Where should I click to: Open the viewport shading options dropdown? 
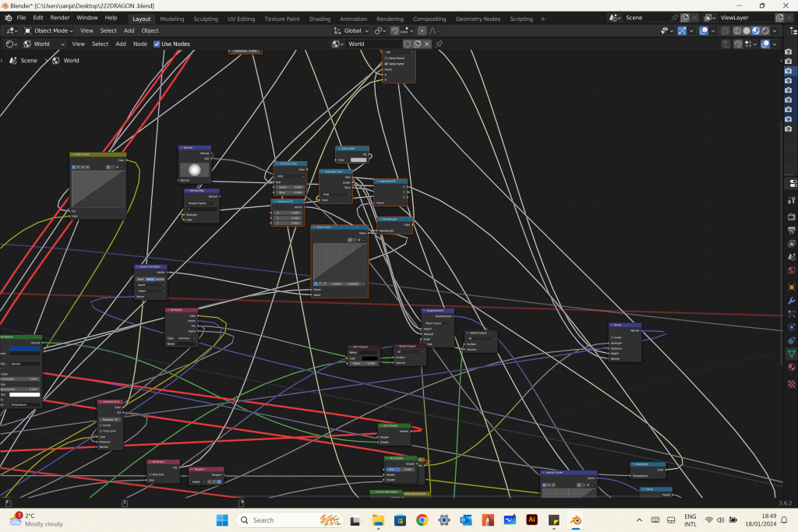(x=775, y=31)
